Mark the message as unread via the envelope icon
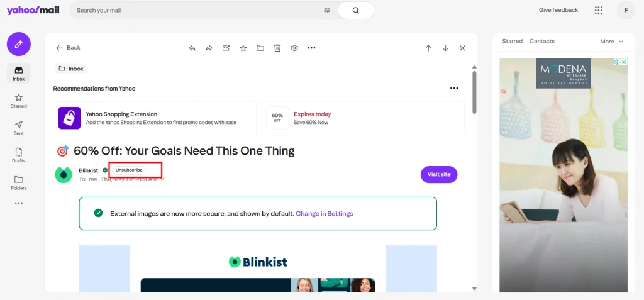This screenshot has width=644, height=300. (x=226, y=48)
